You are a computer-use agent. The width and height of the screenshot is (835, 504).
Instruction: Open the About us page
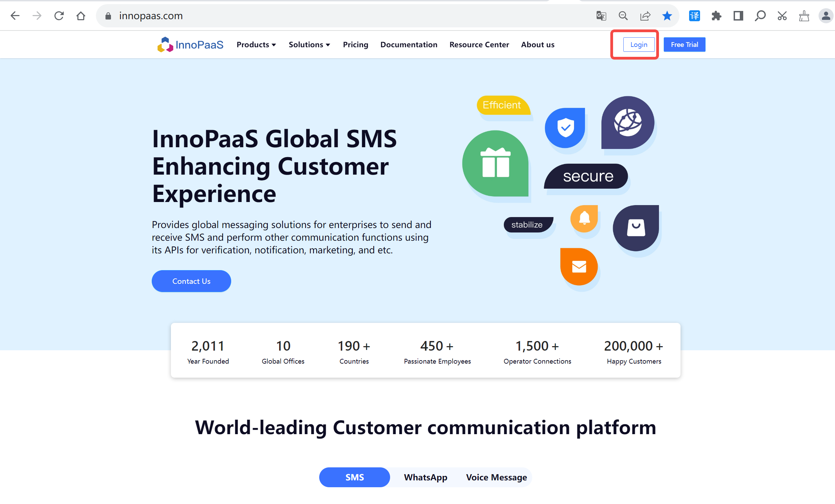coord(538,45)
